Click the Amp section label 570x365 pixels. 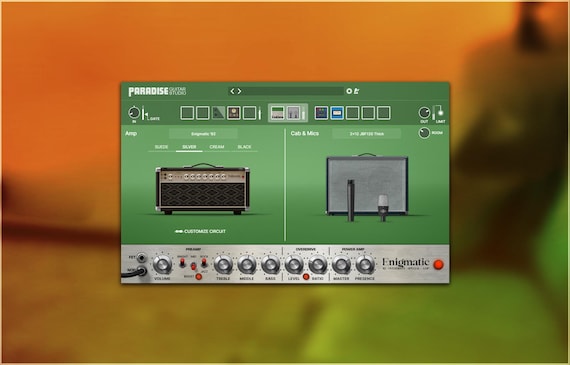[131, 133]
